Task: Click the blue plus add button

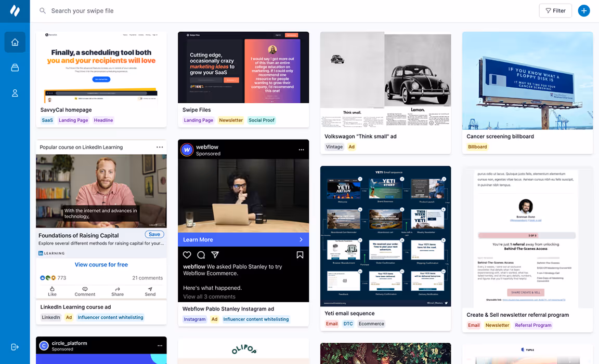Action: click(584, 11)
